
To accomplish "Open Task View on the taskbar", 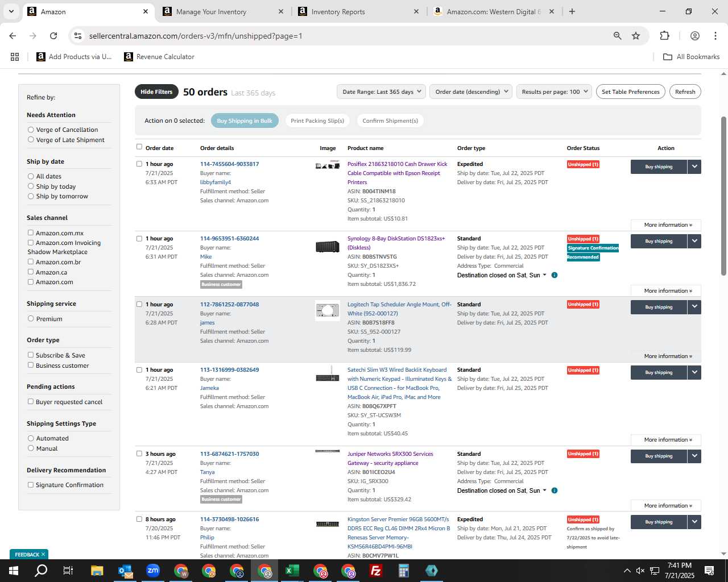I will [x=68, y=571].
